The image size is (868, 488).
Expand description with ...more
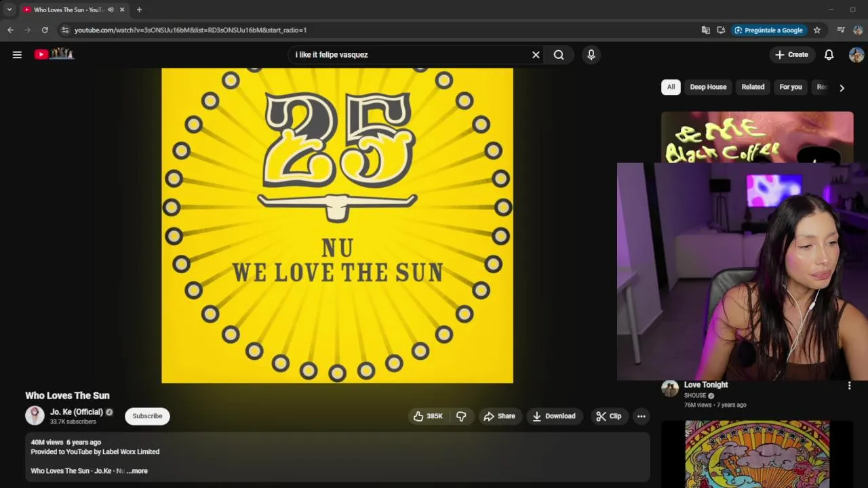[137, 471]
